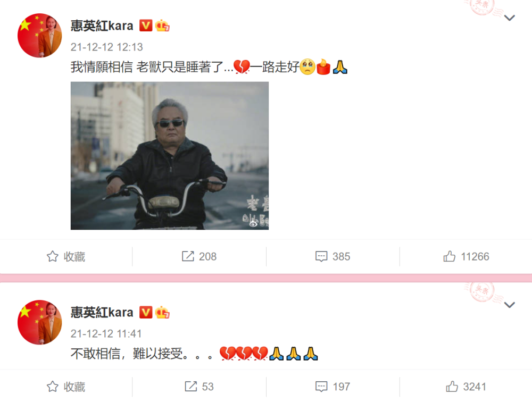
Task: Open the first post's profile avatar
Action: (x=40, y=36)
